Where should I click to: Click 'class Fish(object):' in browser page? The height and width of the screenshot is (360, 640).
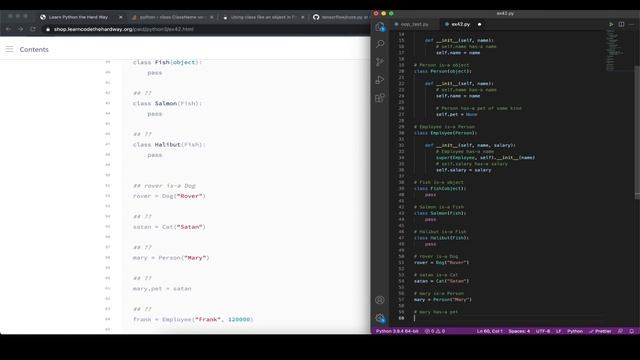(167, 62)
